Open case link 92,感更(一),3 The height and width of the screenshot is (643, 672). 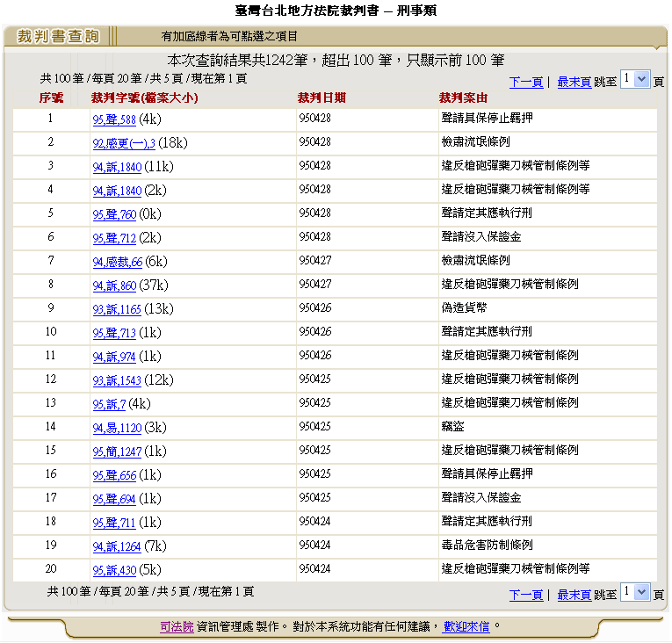(x=124, y=143)
